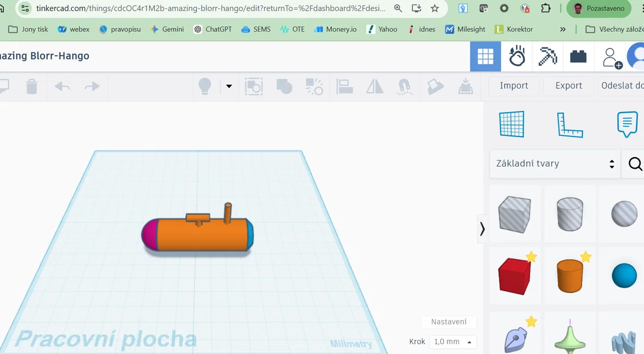Open the Milesight bookmark
This screenshot has height=354, width=644.
466,29
